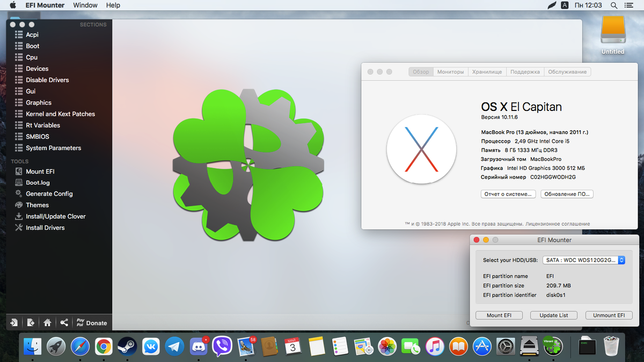Open Terminal from the Dock

587,346
